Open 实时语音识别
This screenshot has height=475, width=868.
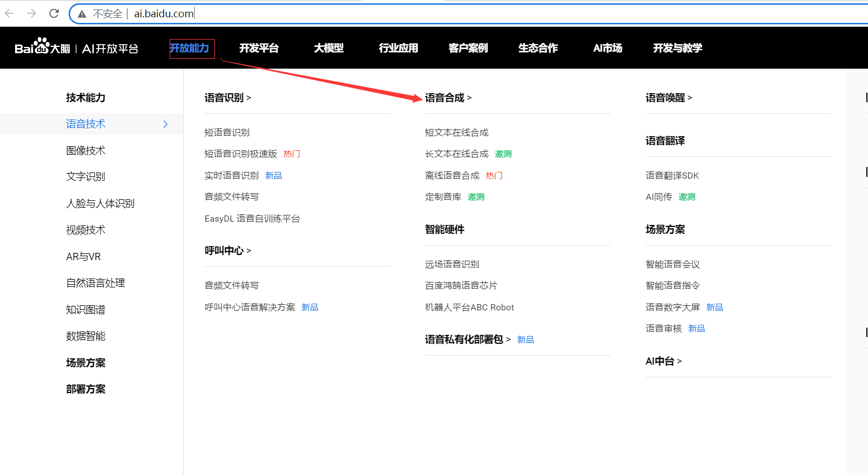point(232,175)
